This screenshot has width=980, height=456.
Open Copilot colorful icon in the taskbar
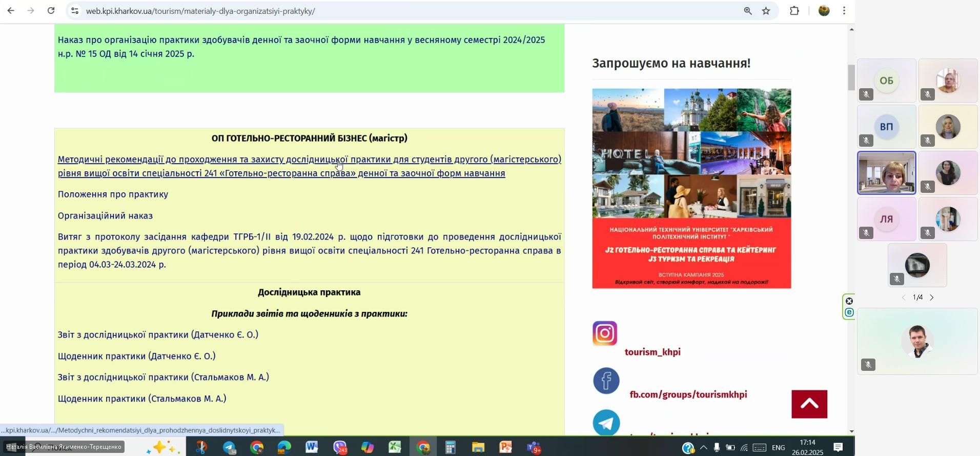coord(367,448)
